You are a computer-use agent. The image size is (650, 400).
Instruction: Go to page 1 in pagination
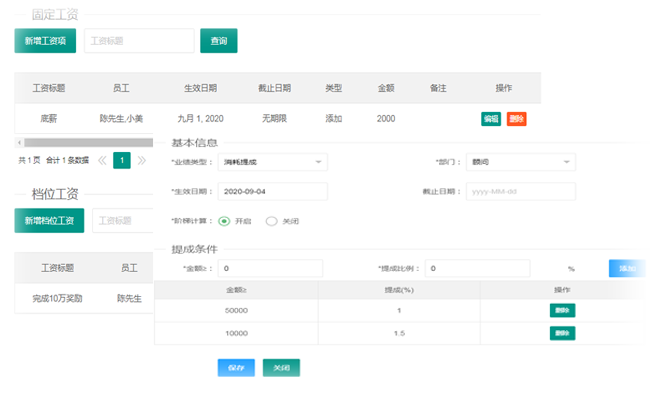pyautogui.click(x=122, y=160)
